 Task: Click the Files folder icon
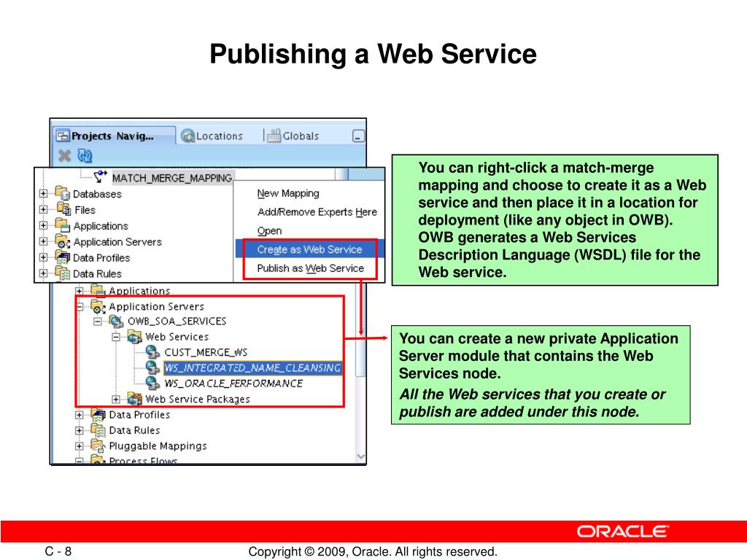click(63, 209)
